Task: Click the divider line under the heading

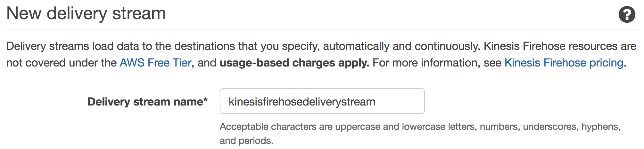Action: [322, 29]
